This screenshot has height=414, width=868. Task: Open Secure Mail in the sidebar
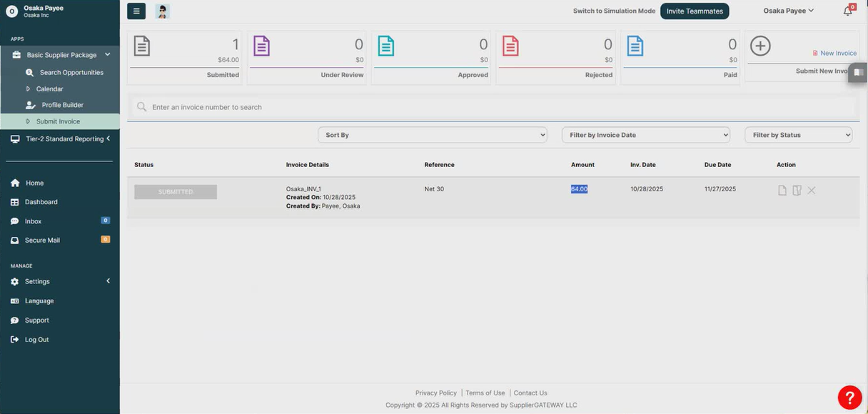click(42, 241)
